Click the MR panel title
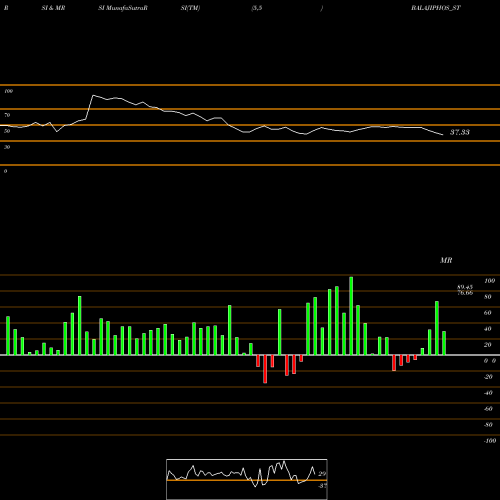Viewport: 500px width, 500px height. pyautogui.click(x=446, y=260)
